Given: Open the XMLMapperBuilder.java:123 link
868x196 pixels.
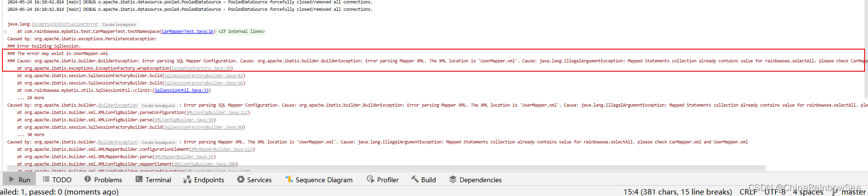Looking at the screenshot, I should tap(222, 149).
